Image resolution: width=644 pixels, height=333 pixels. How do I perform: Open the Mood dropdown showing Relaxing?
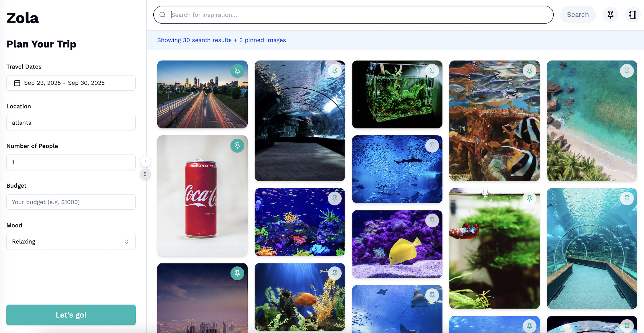71,241
